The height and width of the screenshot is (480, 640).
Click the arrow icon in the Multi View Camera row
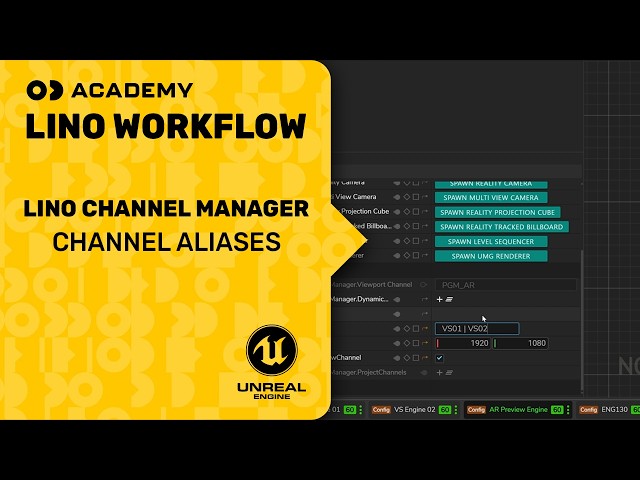coord(424,197)
